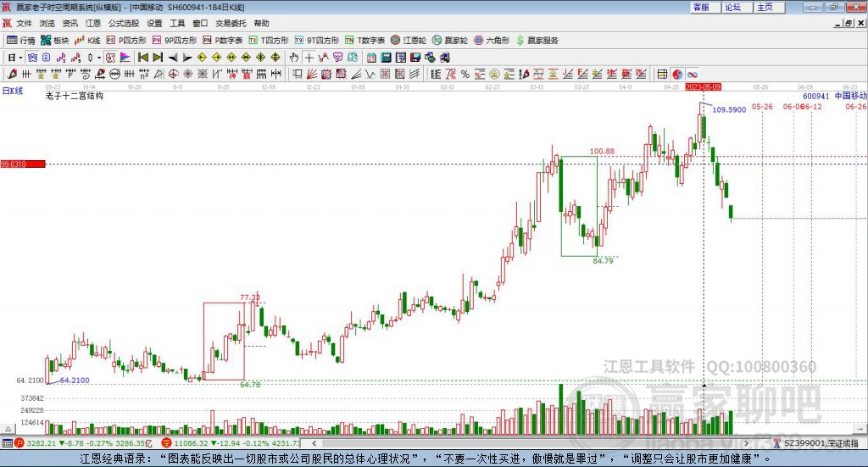Image resolution: width=868 pixels, height=467 pixels.
Task: Open the P四方形 tool
Action: click(126, 41)
